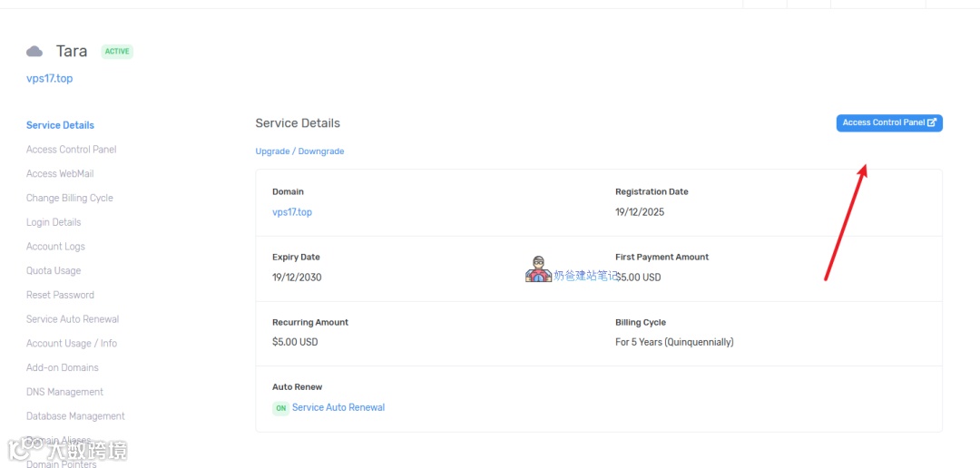Click the ACTIVE status badge
This screenshot has width=980, height=468.
click(x=117, y=52)
